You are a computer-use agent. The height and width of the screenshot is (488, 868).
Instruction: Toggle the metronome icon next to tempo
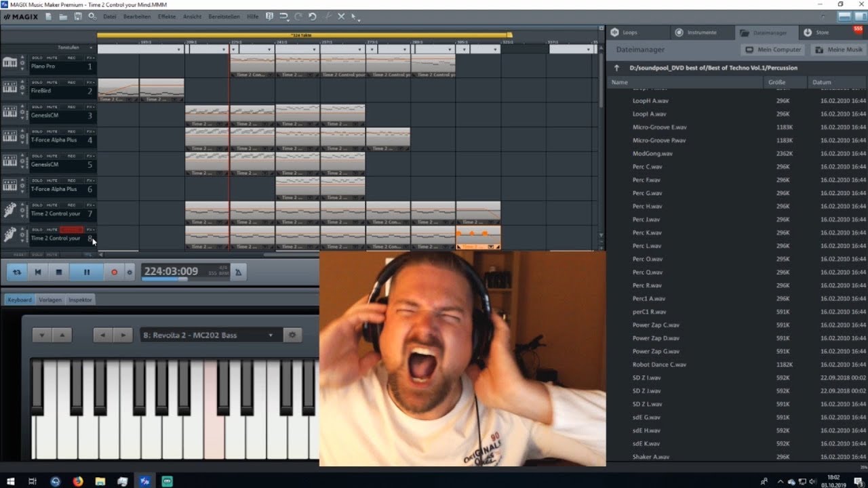(238, 272)
